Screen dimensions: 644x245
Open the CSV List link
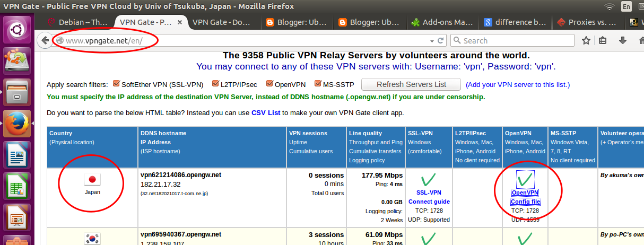point(265,112)
